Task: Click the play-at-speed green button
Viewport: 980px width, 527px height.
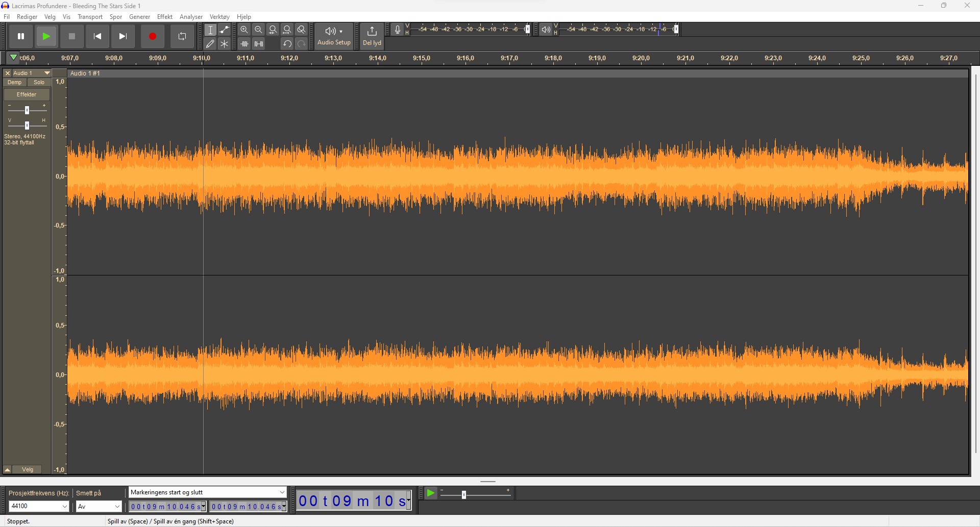Action: point(431,493)
